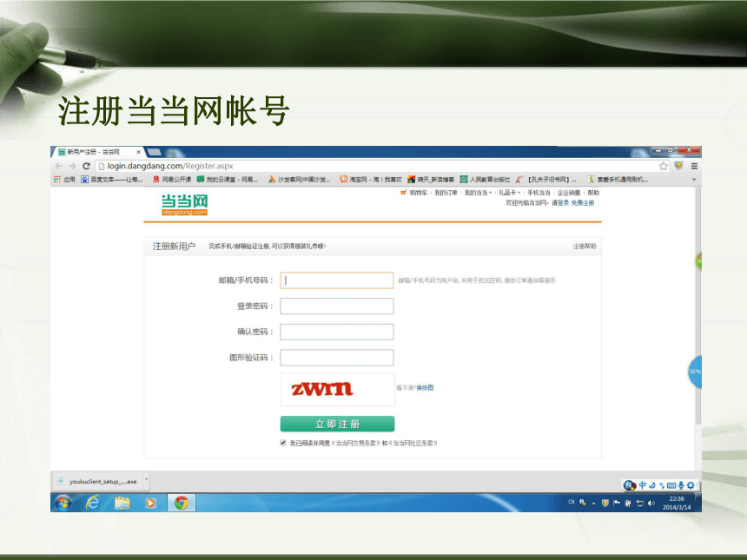Click the shield extension icon beside the address bar
The width and height of the screenshot is (747, 560).
tap(678, 166)
